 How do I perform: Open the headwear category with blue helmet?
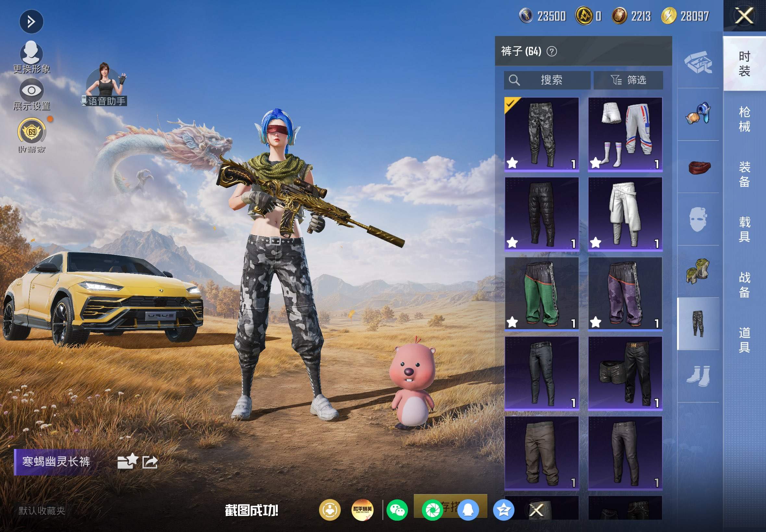pyautogui.click(x=698, y=114)
